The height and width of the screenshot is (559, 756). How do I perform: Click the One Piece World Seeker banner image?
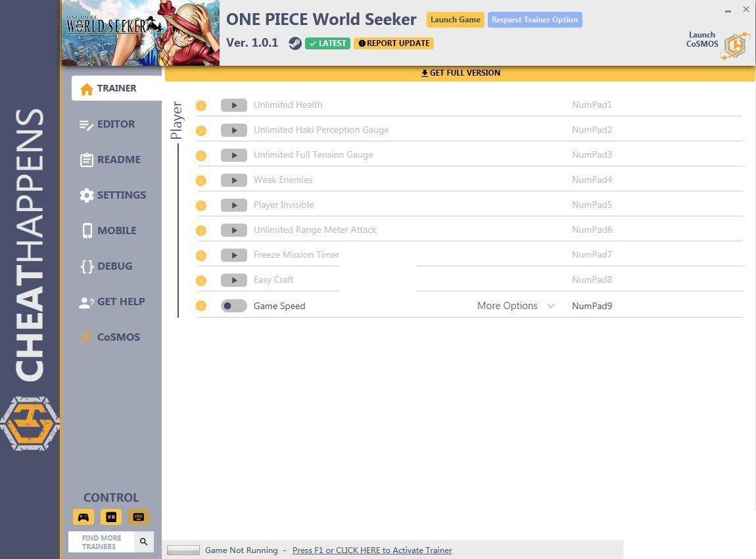pos(140,33)
